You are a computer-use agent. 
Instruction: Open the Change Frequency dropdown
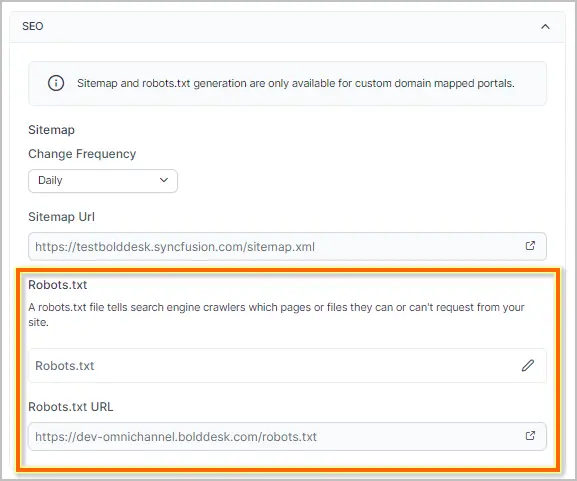point(103,181)
